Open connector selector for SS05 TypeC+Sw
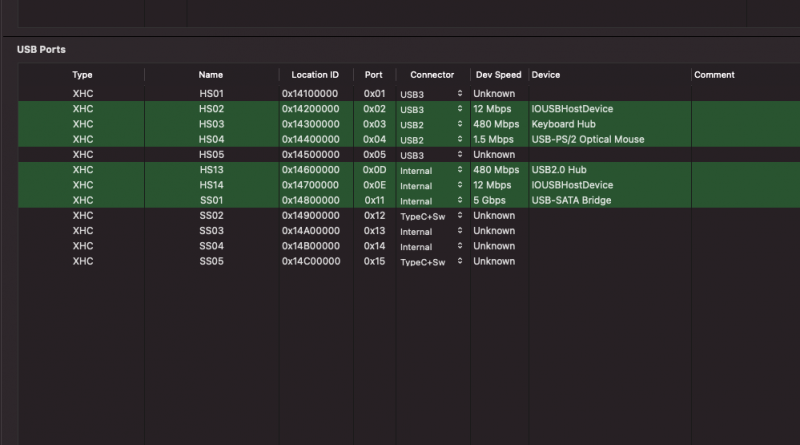Viewport: 800px width, 445px height. pos(460,262)
